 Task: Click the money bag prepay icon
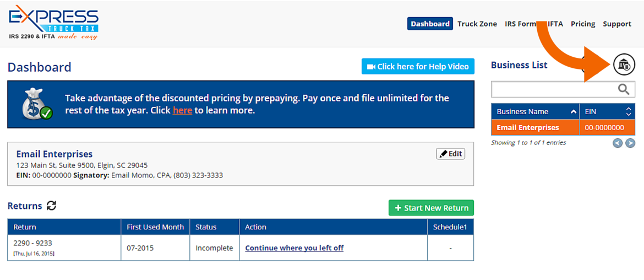[37, 104]
